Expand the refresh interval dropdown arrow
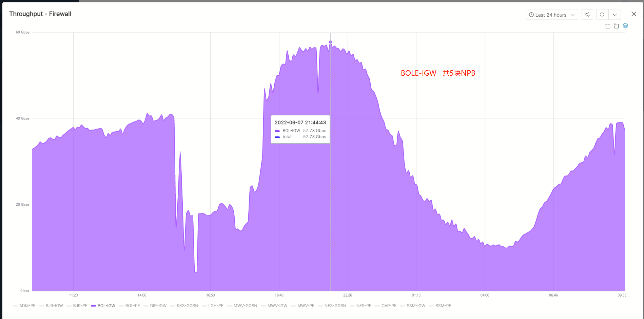The height and width of the screenshot is (319, 644). click(614, 15)
